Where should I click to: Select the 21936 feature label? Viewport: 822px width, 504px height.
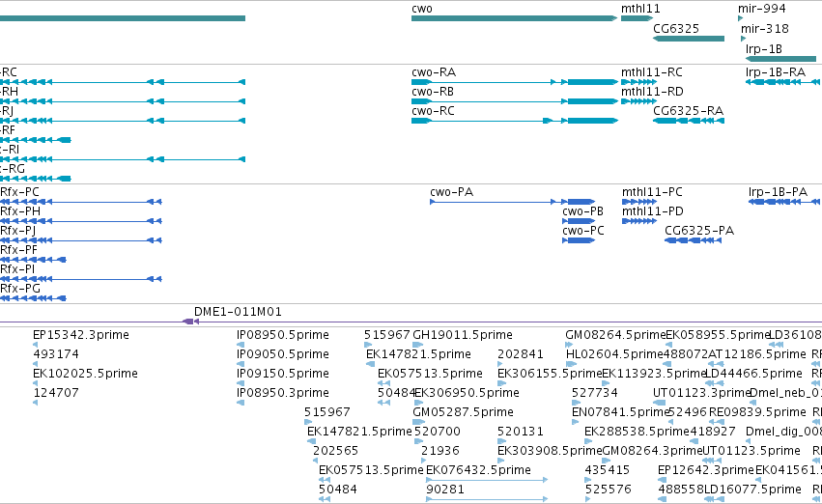pos(440,452)
